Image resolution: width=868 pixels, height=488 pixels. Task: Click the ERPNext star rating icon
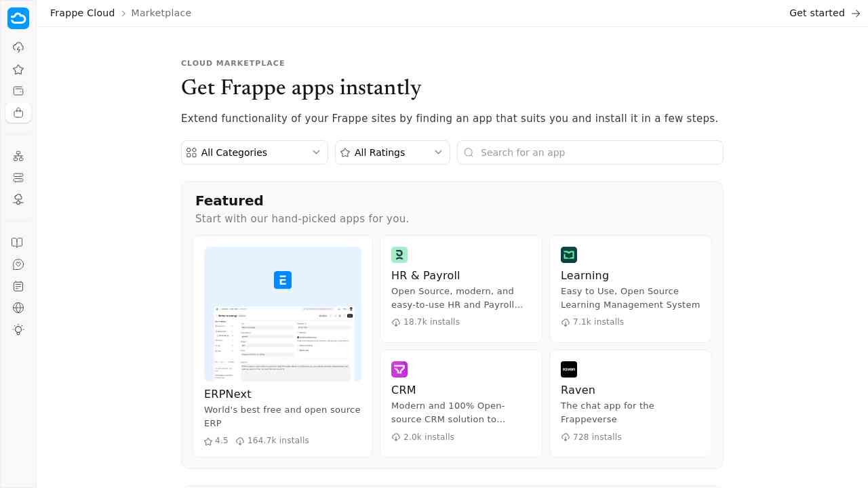pyautogui.click(x=208, y=441)
